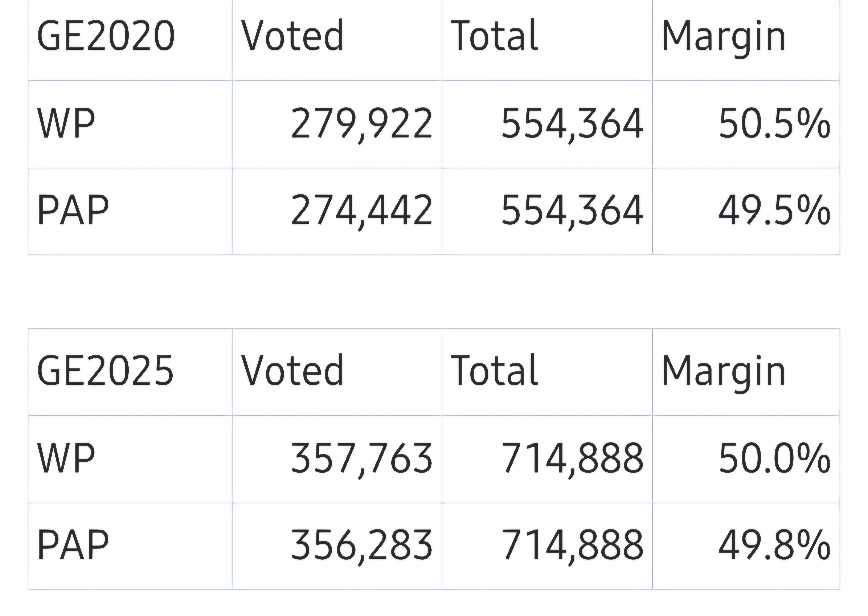Select the 554,364 total in the GE2020 WP row
The width and height of the screenshot is (868, 616).
[x=572, y=123]
